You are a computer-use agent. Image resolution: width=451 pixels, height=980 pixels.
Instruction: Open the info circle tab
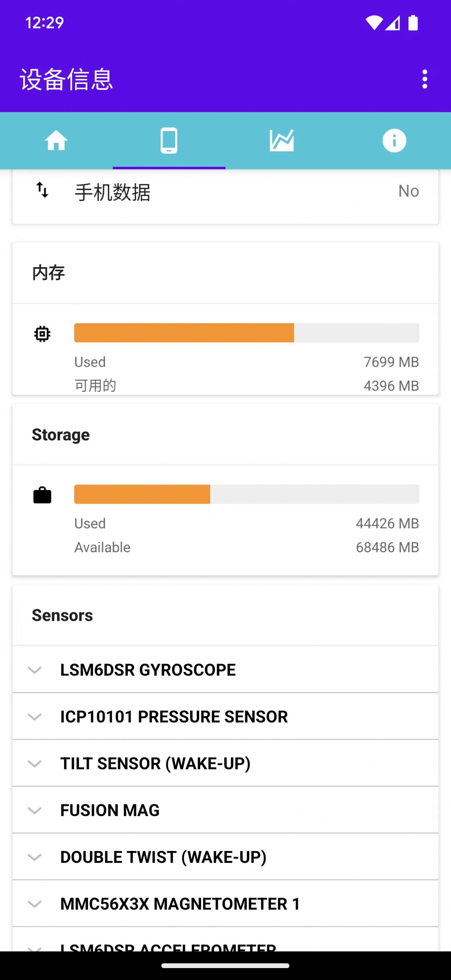click(x=394, y=140)
